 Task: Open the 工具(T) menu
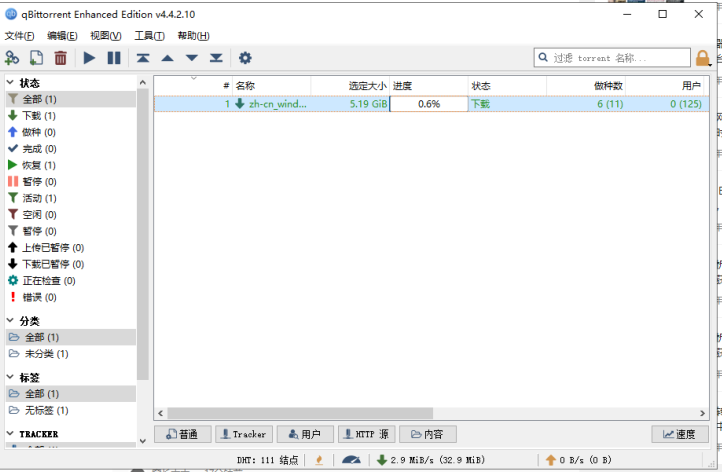pyautogui.click(x=150, y=36)
